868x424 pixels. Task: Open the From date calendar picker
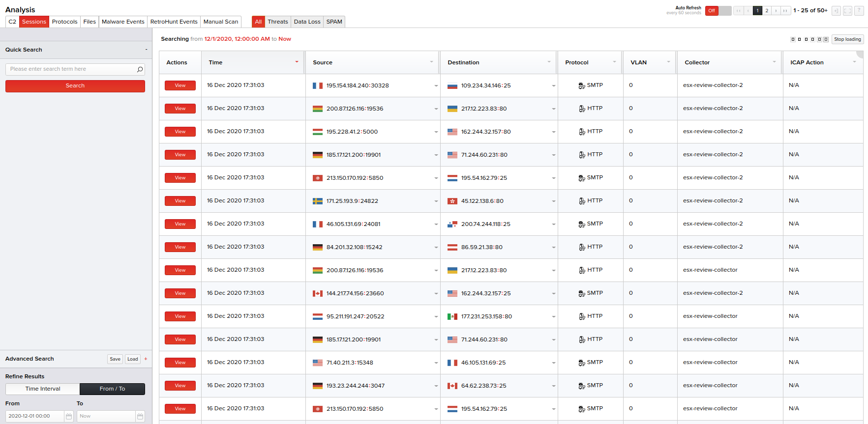pos(69,416)
